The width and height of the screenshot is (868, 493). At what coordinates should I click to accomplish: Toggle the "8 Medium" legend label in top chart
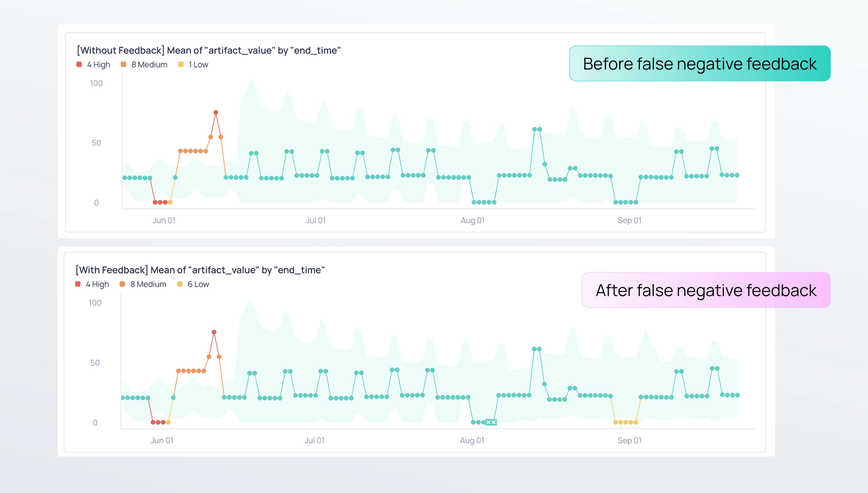tap(149, 64)
